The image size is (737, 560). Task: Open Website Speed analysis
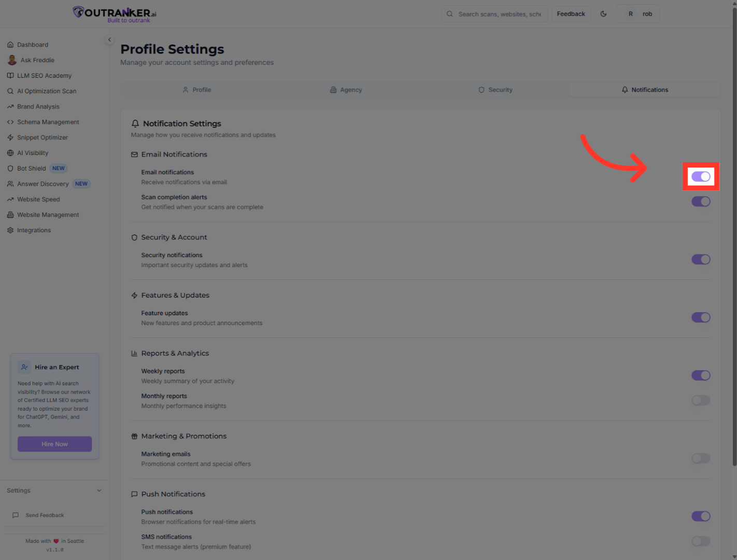point(38,199)
